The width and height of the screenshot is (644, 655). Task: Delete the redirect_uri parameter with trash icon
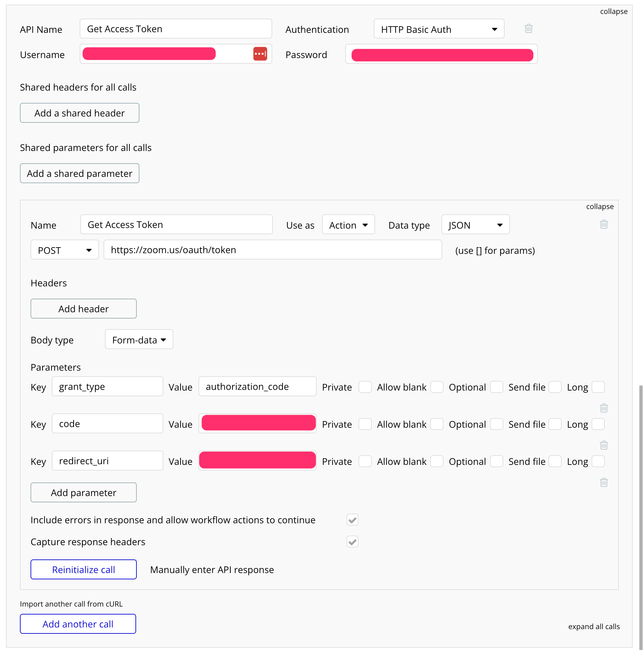pos(604,482)
